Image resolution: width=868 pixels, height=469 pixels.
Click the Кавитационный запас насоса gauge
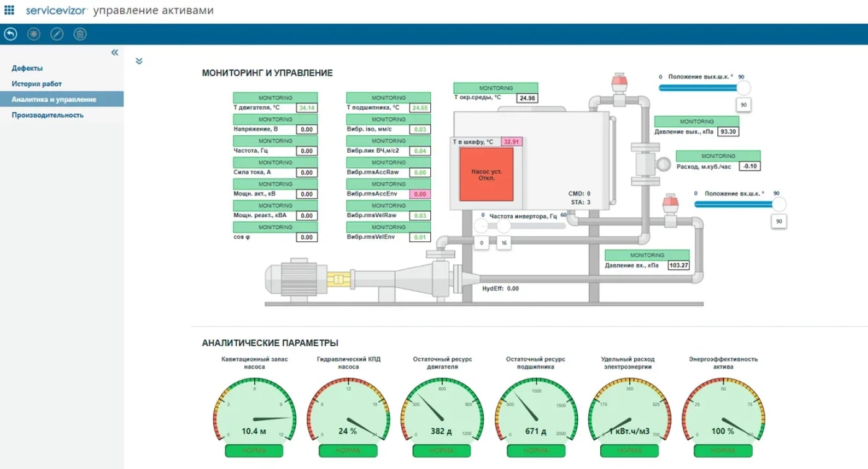254,409
